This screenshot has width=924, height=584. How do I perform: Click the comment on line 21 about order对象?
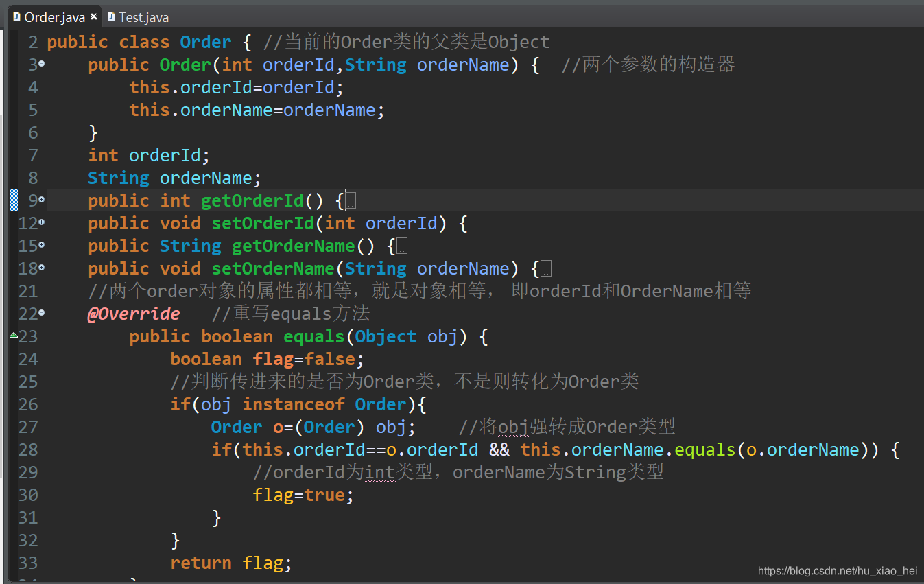pyautogui.click(x=420, y=291)
